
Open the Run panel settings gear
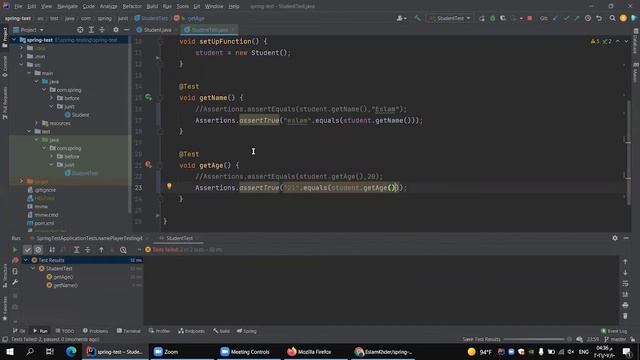615,238
